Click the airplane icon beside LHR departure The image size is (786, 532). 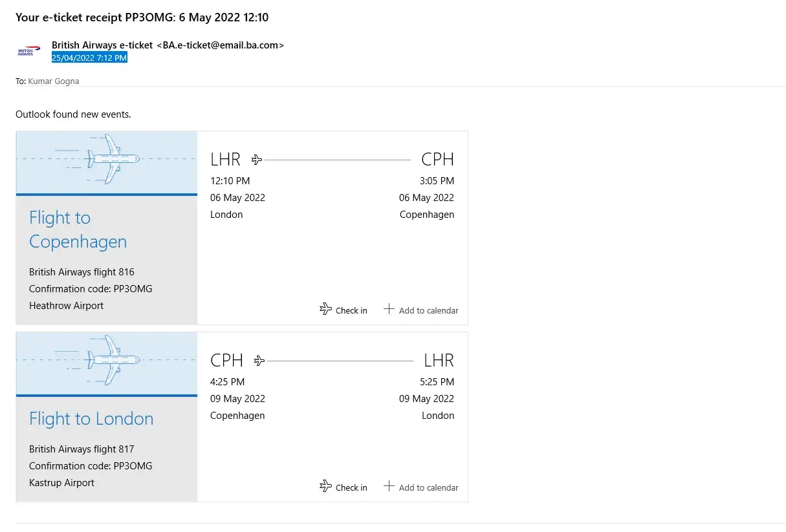257,159
